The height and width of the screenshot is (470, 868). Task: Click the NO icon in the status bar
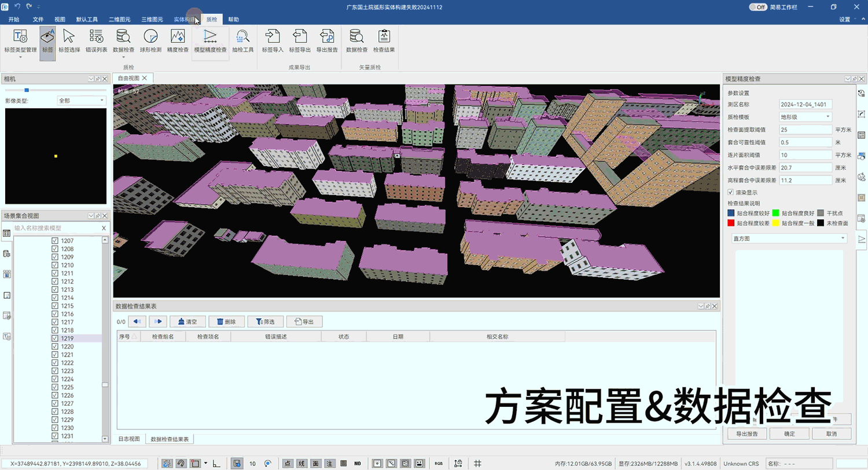coord(358,464)
